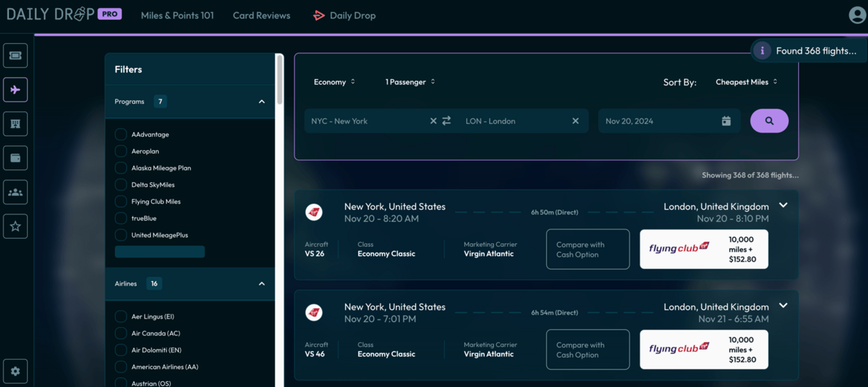Enable the Delta SkyMiles program filter
Image resolution: width=868 pixels, height=387 pixels.
pyautogui.click(x=121, y=184)
